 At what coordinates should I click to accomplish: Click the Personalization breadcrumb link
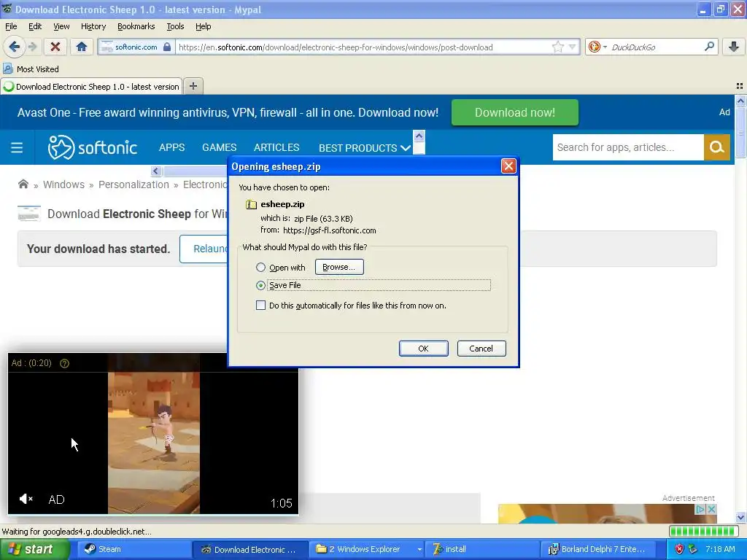coord(133,184)
